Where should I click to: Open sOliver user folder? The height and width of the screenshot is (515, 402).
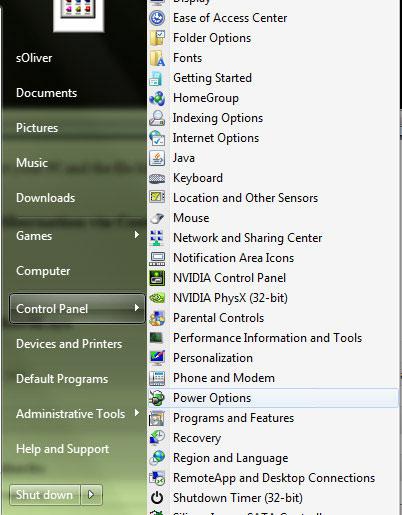[x=34, y=58]
